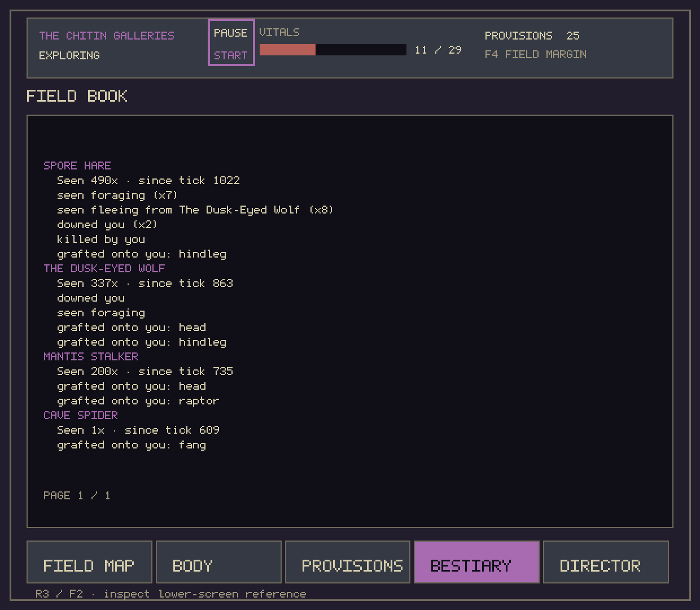Click the 'Exploring' status text
700x610 pixels.
coord(69,55)
